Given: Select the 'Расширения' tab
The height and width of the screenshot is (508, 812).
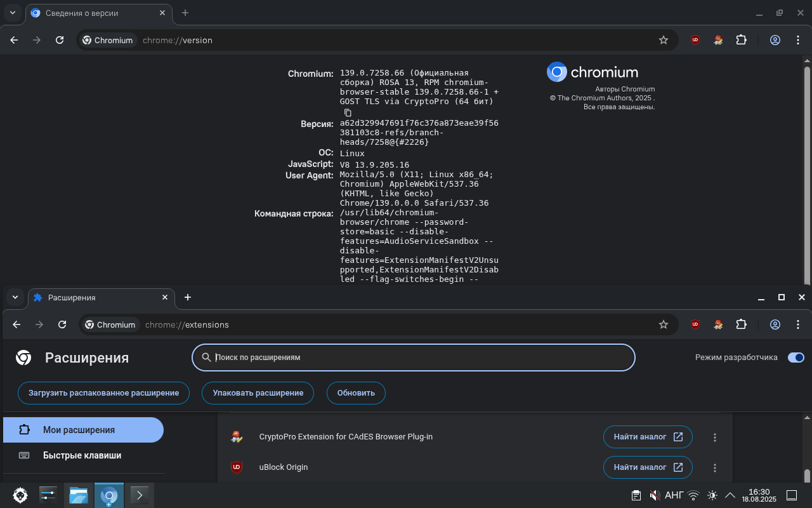Looking at the screenshot, I should point(101,297).
